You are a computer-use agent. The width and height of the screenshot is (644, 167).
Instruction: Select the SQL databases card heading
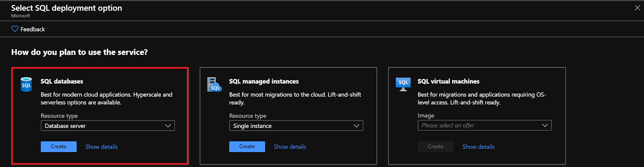click(x=62, y=81)
